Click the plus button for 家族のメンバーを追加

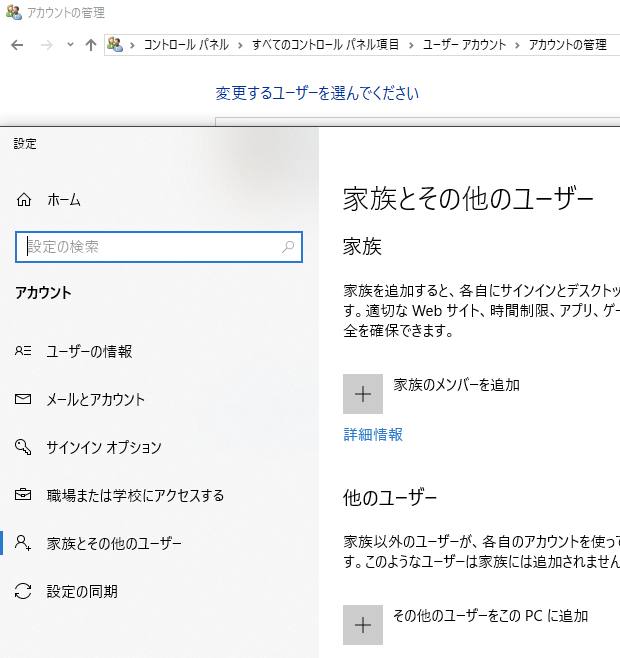363,394
